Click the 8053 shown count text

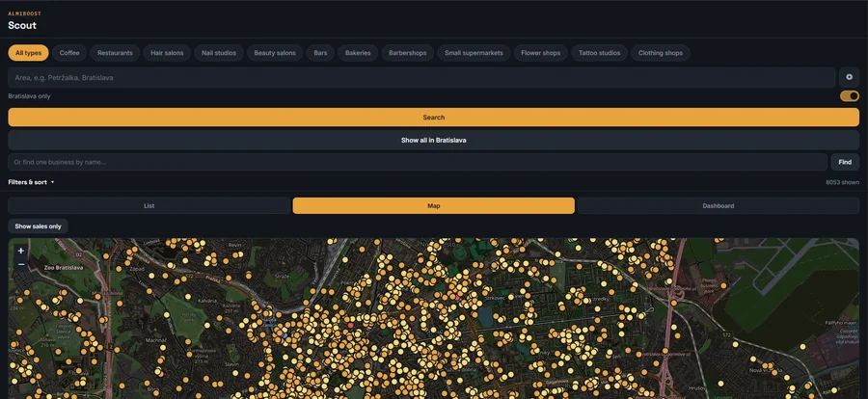click(843, 182)
